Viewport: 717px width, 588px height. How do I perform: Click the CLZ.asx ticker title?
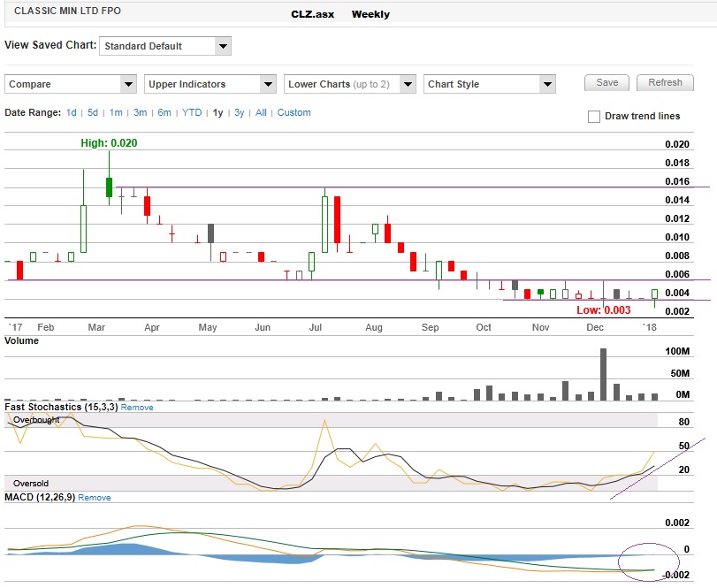(312, 14)
